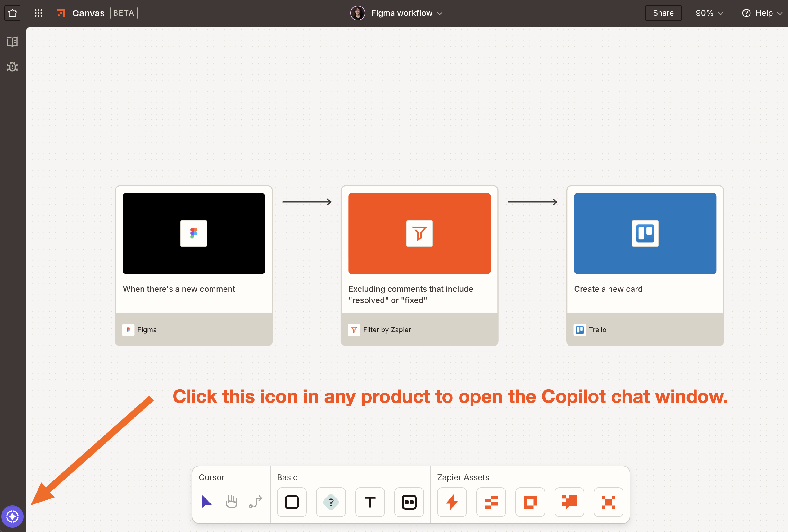Select the Figma step card thumbnail
The height and width of the screenshot is (532, 788).
point(194,233)
